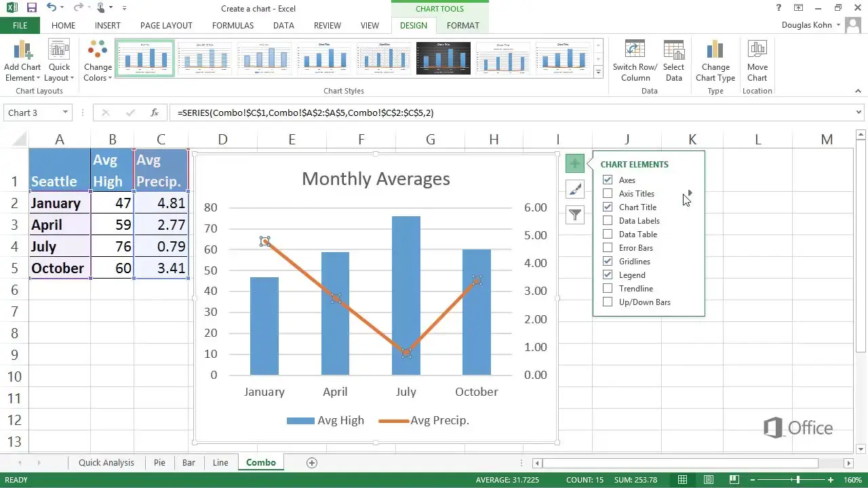This screenshot has height=488, width=868.
Task: Expand the Change Colors dropdown
Action: (x=98, y=73)
